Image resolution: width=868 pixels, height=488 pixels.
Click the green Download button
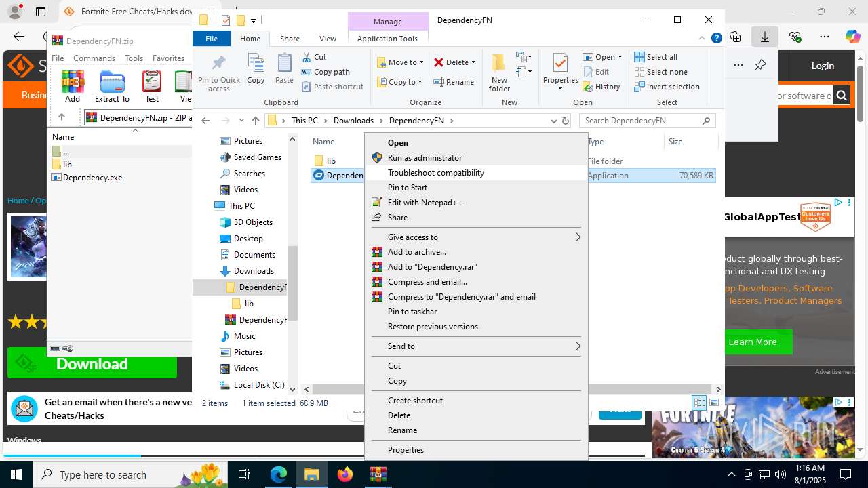(x=92, y=364)
